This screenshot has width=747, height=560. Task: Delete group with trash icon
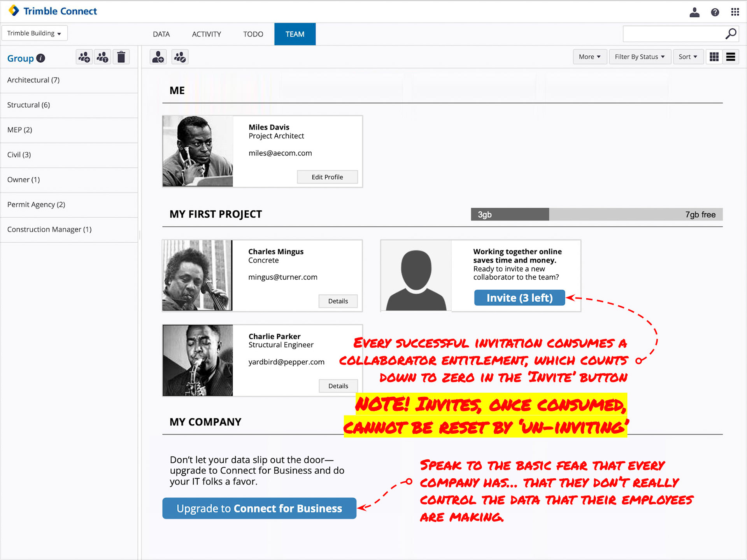tap(121, 57)
